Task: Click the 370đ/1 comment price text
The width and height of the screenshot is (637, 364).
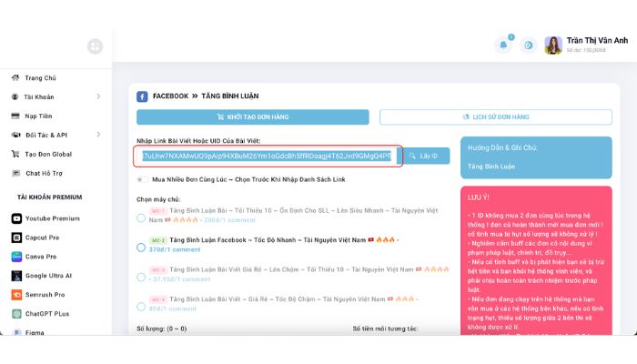Action: (175, 250)
